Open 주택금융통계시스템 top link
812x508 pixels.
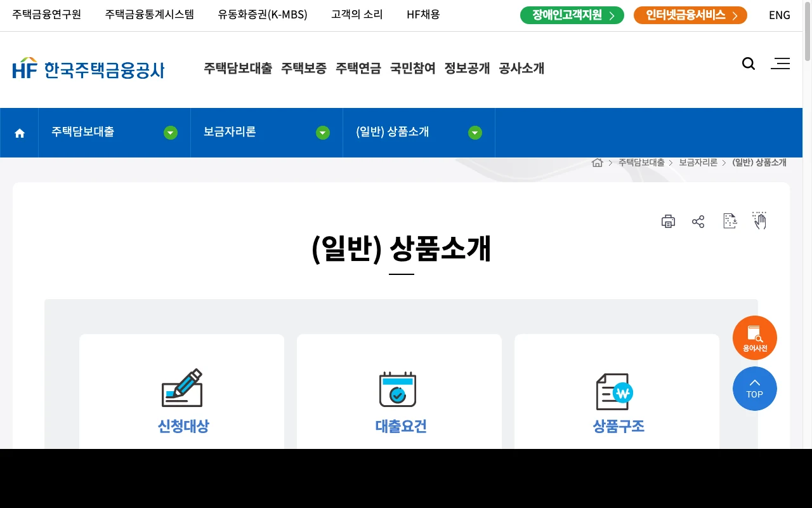point(150,15)
